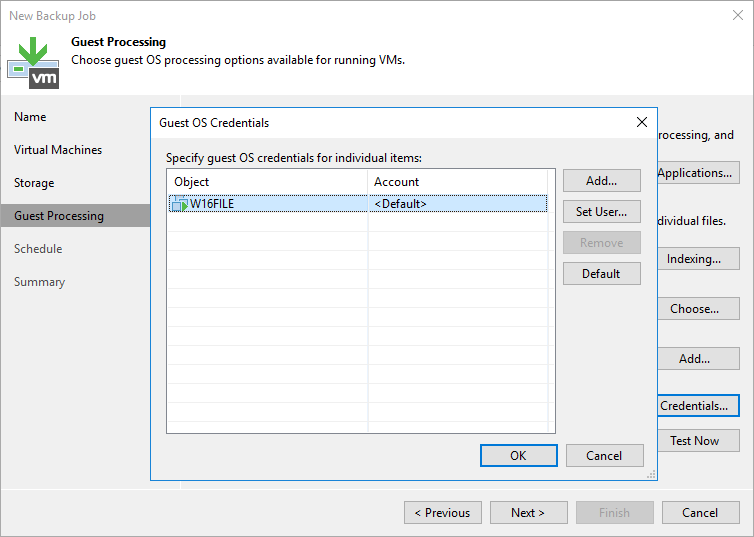Confirm the dialog with OK

tap(518, 455)
